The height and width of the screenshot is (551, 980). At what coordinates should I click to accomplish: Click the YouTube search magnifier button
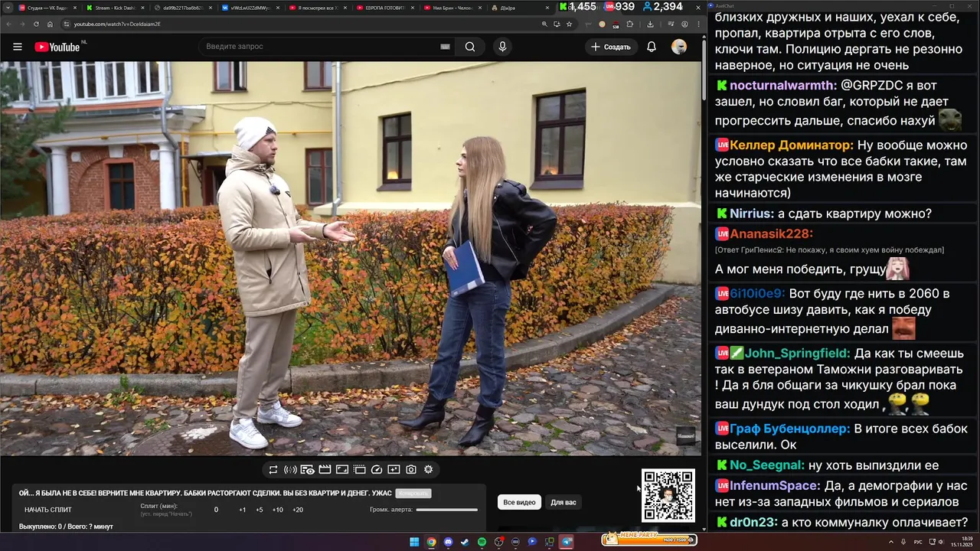[470, 47]
